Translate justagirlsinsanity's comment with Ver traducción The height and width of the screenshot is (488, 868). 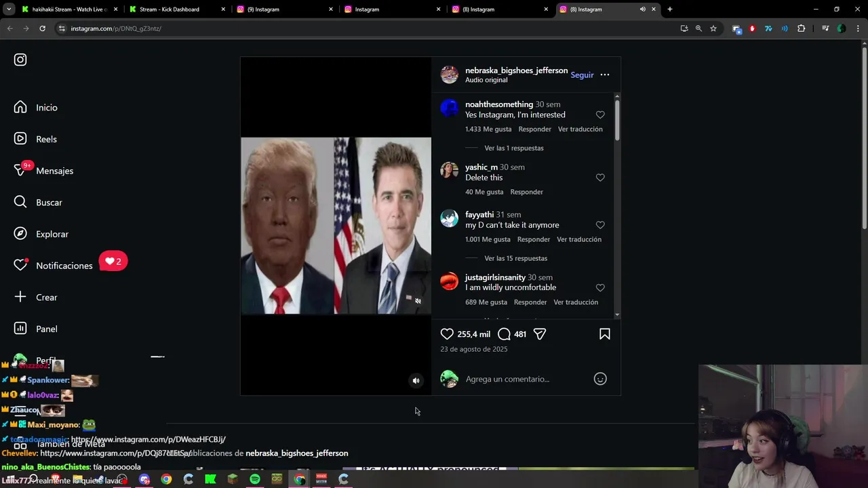pyautogui.click(x=576, y=302)
